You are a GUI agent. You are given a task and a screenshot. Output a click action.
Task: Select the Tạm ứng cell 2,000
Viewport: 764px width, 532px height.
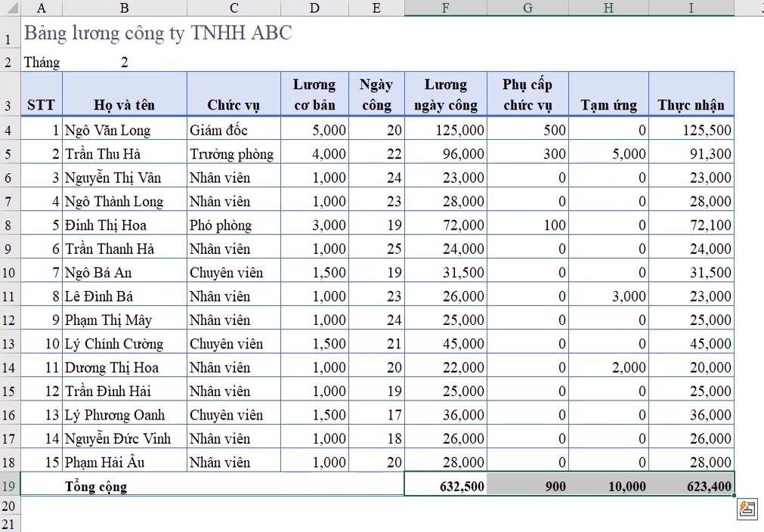608,367
